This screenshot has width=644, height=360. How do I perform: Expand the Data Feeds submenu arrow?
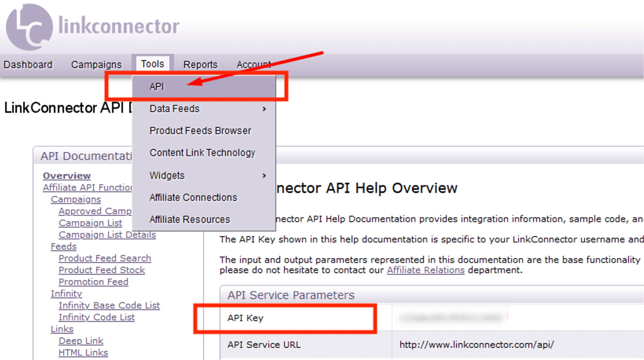pos(264,109)
